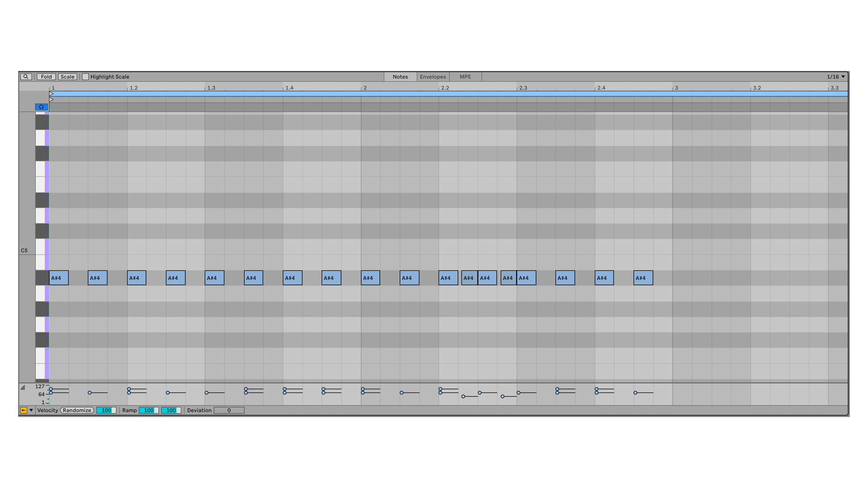Viewport: 868px width, 488px height.
Task: Click the Randomize amount field showing 100
Action: click(106, 410)
